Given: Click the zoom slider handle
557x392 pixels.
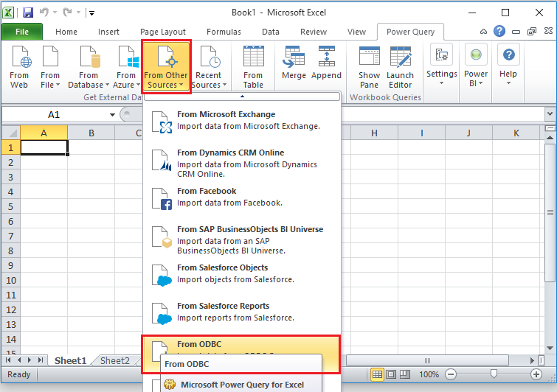Looking at the screenshot, I should click(494, 374).
